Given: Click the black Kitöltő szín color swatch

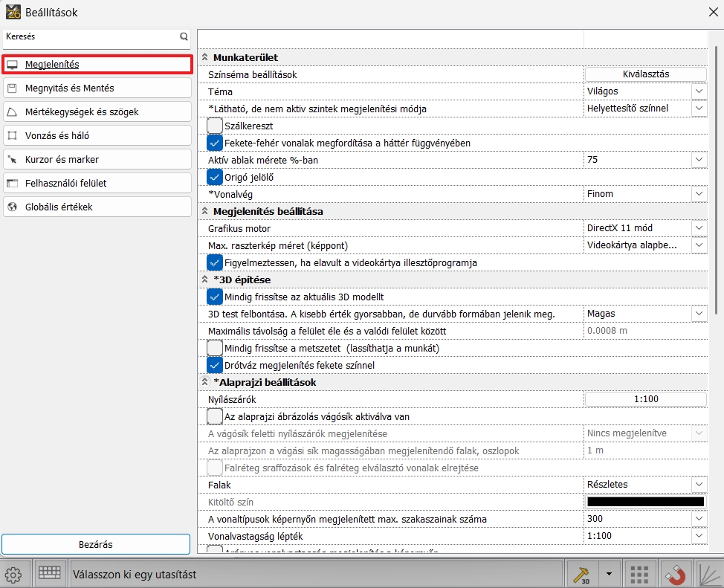Looking at the screenshot, I should 645,502.
